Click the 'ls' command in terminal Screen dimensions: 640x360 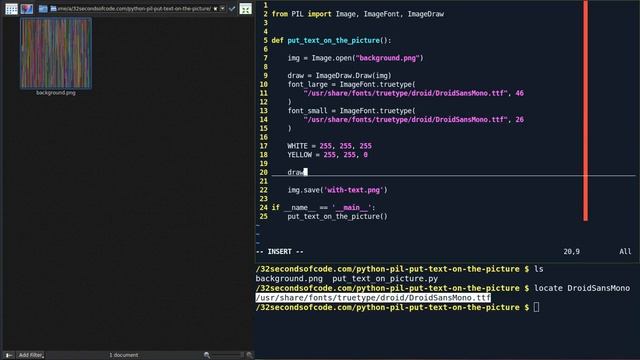pyautogui.click(x=539, y=269)
